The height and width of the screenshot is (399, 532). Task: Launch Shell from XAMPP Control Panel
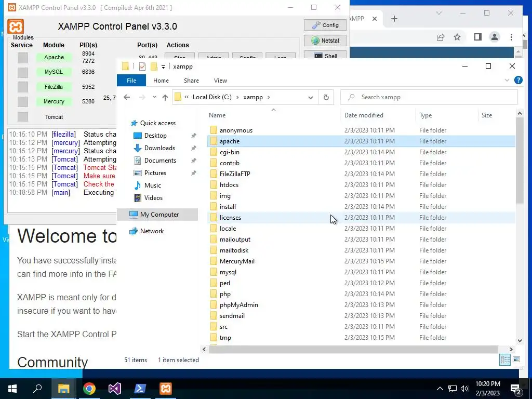(325, 56)
